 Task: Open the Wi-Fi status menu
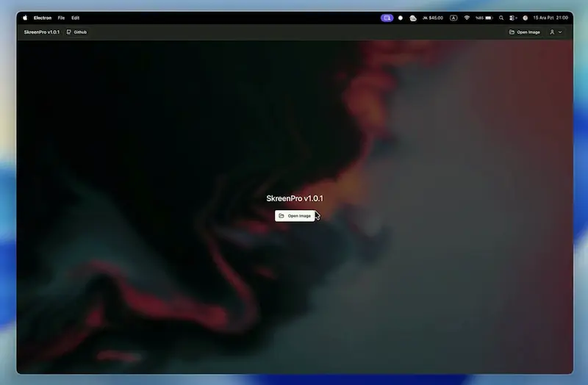pyautogui.click(x=467, y=18)
